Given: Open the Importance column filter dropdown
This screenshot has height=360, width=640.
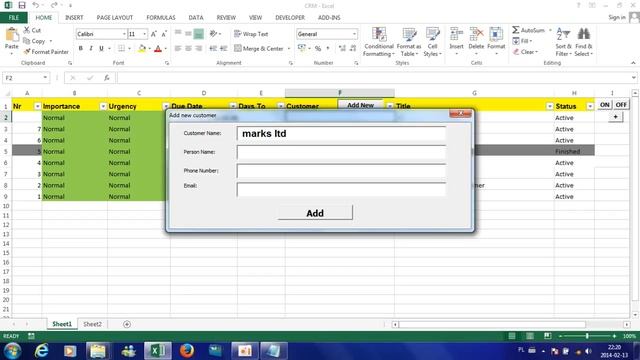Looking at the screenshot, I should 103,107.
